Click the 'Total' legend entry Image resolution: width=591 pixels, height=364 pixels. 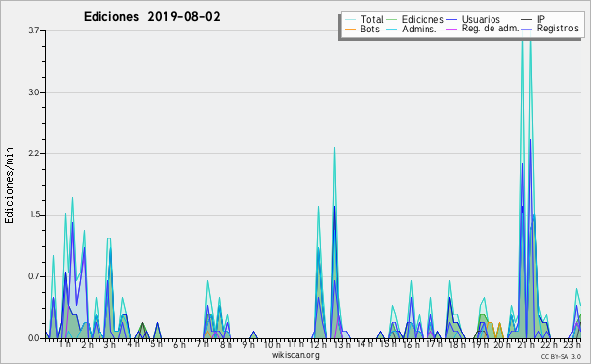[372, 19]
